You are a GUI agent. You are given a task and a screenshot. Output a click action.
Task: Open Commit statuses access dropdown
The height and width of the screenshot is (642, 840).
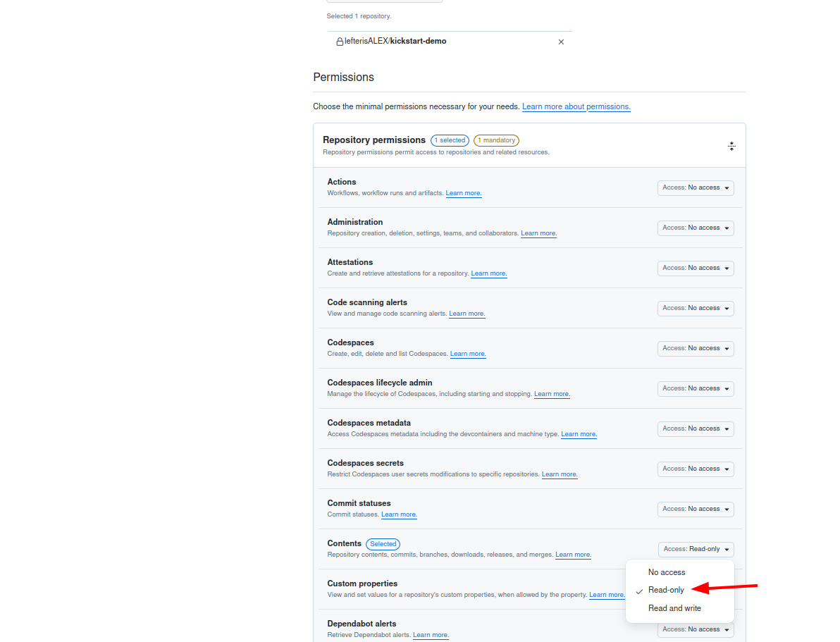[x=696, y=510]
